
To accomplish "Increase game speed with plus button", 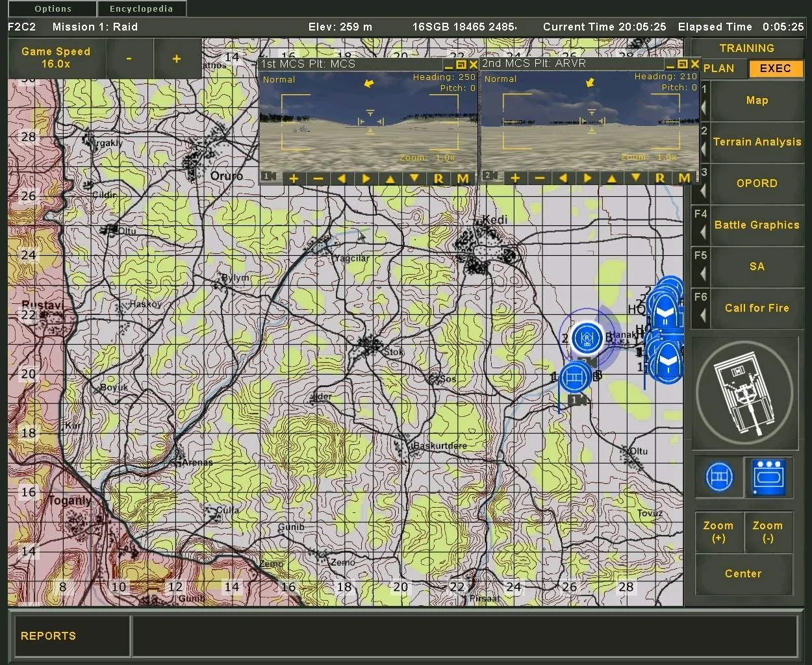I will (176, 59).
